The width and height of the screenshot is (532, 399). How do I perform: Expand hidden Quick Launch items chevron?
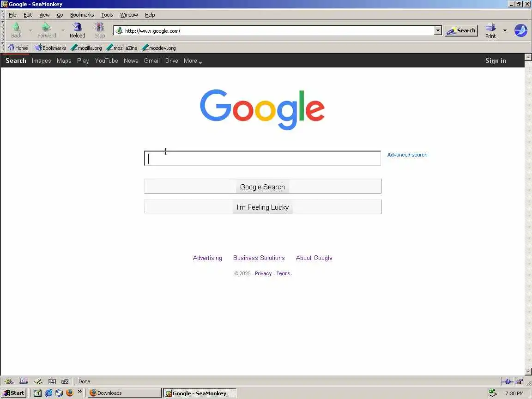pos(80,392)
